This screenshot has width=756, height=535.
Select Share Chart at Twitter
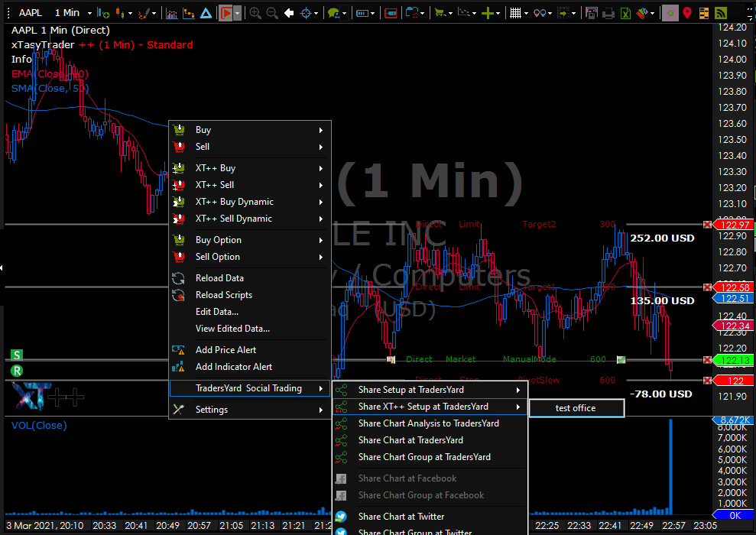pyautogui.click(x=430, y=517)
